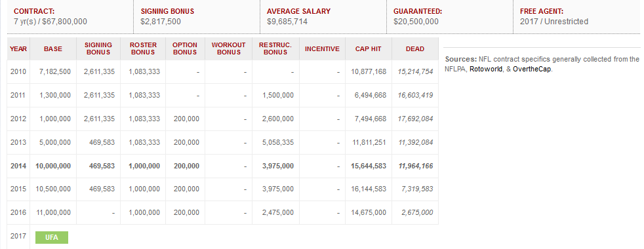Click the 2014 cap hit value 15,644,583
This screenshot has height=249, width=644.
click(x=369, y=166)
